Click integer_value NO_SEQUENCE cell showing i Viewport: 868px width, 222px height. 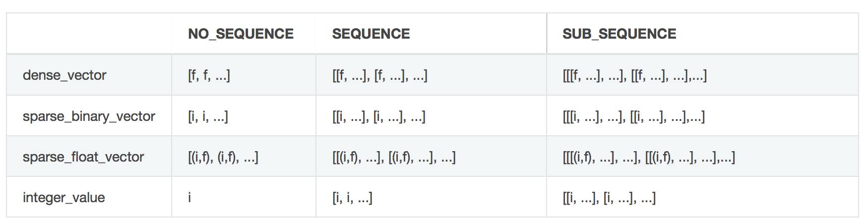pyautogui.click(x=189, y=198)
